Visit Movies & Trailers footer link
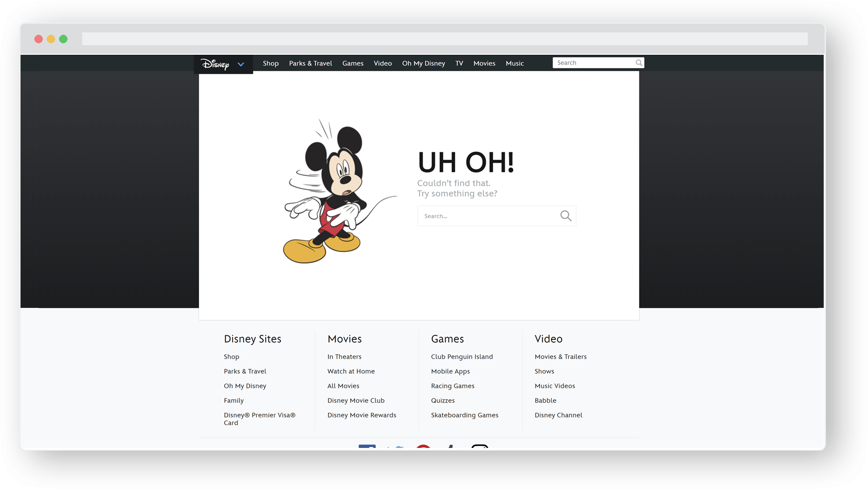The height and width of the screenshot is (489, 868). click(x=560, y=357)
